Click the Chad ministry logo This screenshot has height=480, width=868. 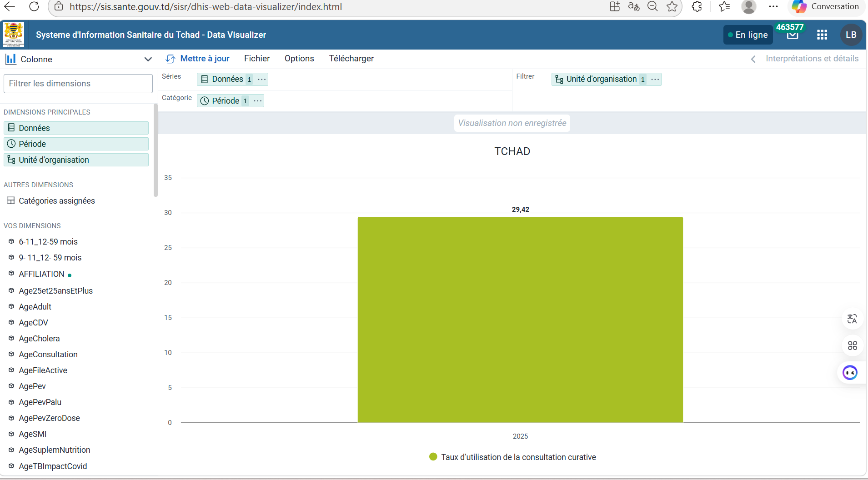pyautogui.click(x=14, y=35)
